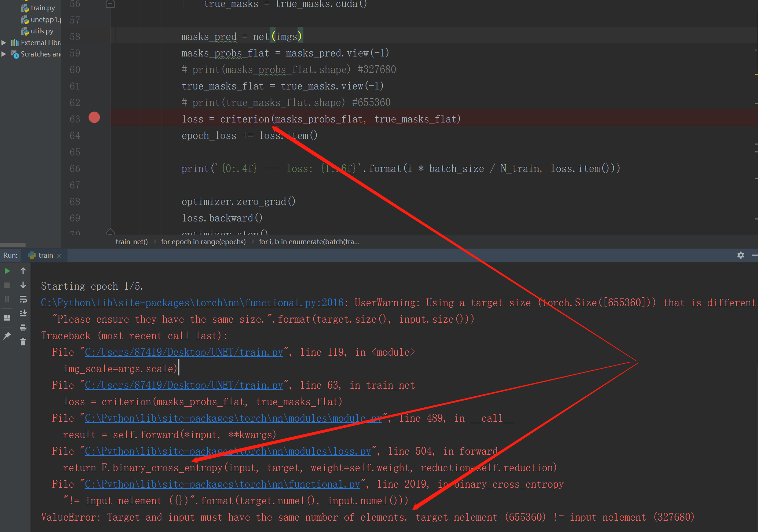Select utils.py in the project tree
Screen dimensions: 758x532
pos(41,31)
